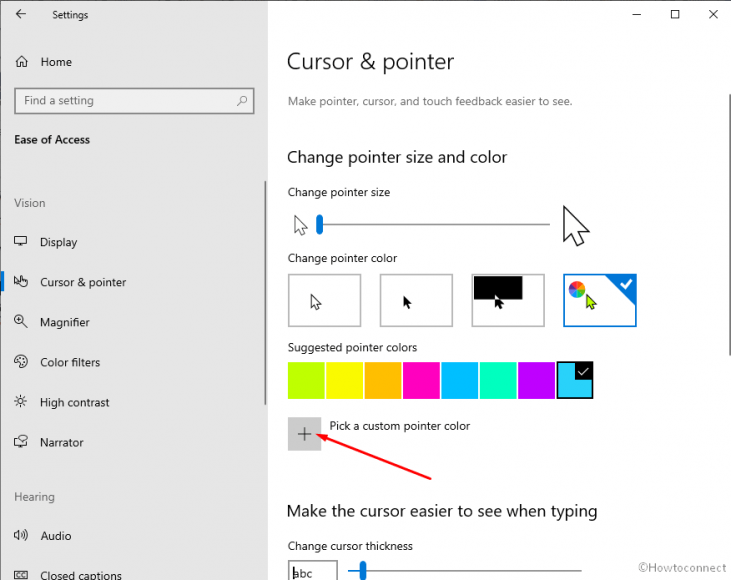Pick the purple suggested pointer color

coord(536,381)
